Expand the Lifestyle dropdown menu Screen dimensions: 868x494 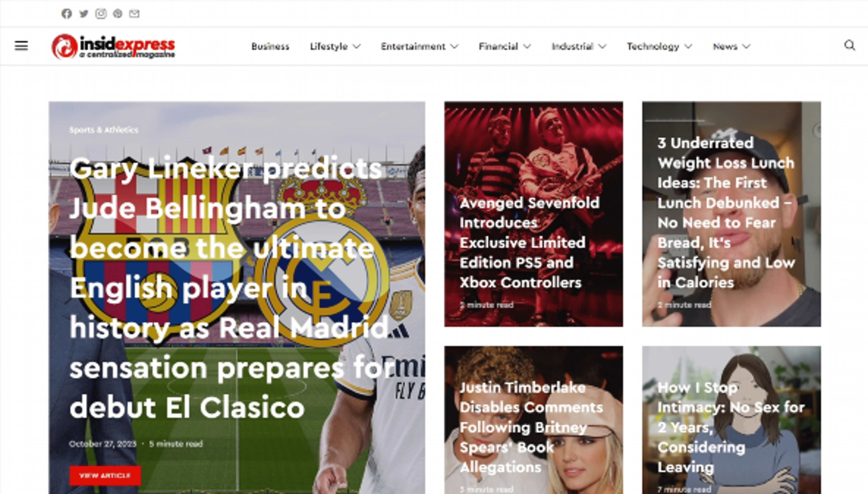click(x=335, y=46)
